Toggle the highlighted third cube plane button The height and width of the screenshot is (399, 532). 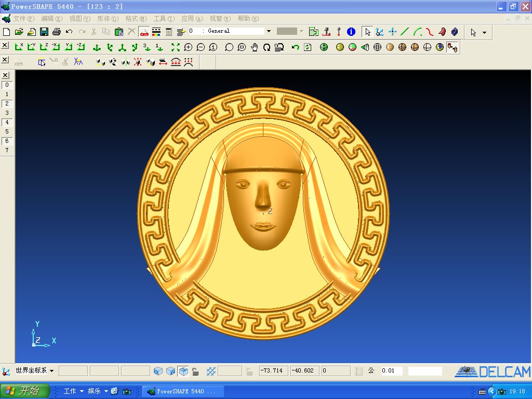click(183, 371)
